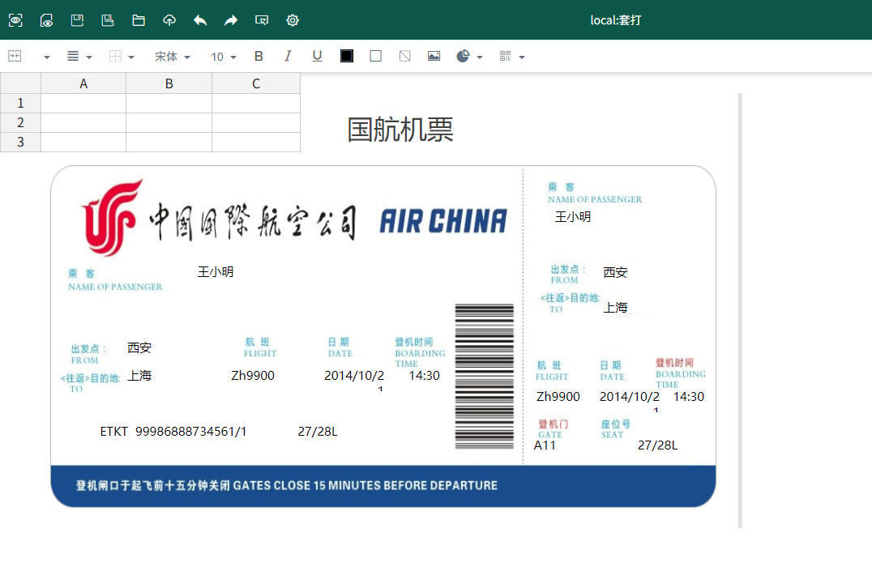Screen dimensions: 872x588
Task: Toggle bold formatting
Action: [x=259, y=56]
